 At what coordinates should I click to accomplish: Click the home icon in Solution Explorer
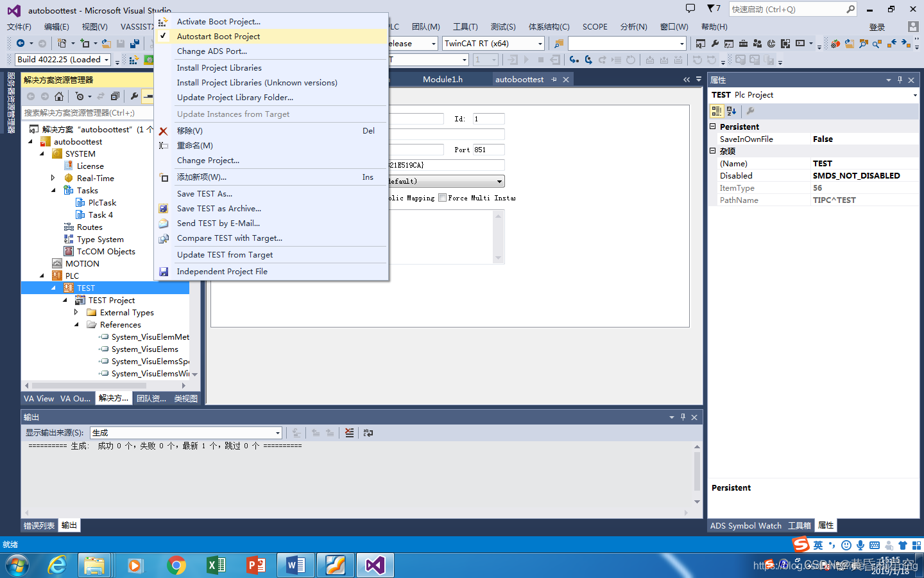click(x=59, y=96)
